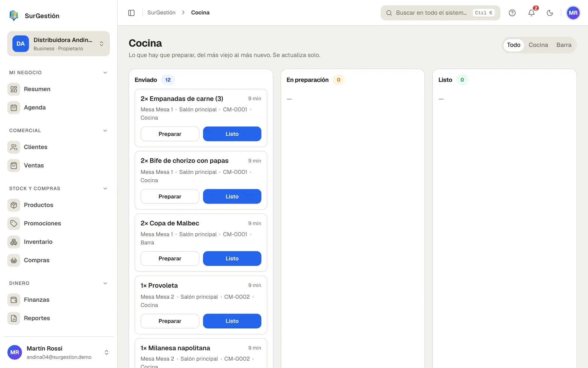588x368 pixels.
Task: Switch to the Barra filter tab
Action: pyautogui.click(x=563, y=45)
